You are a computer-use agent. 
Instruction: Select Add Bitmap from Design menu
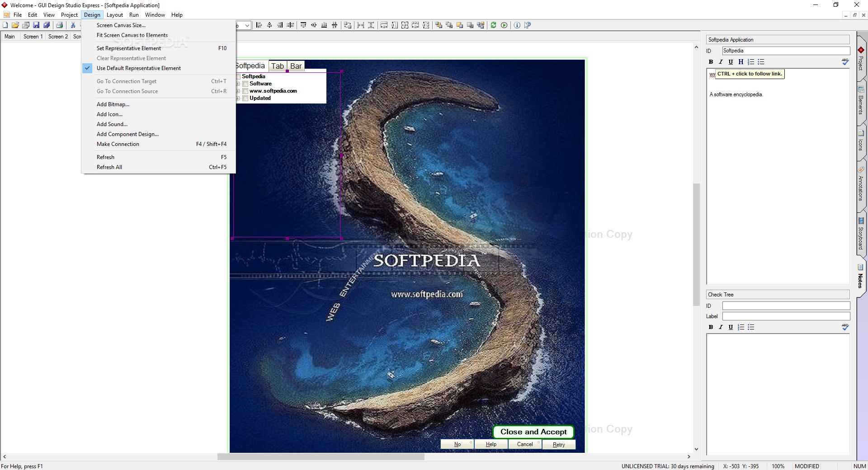(x=158, y=104)
